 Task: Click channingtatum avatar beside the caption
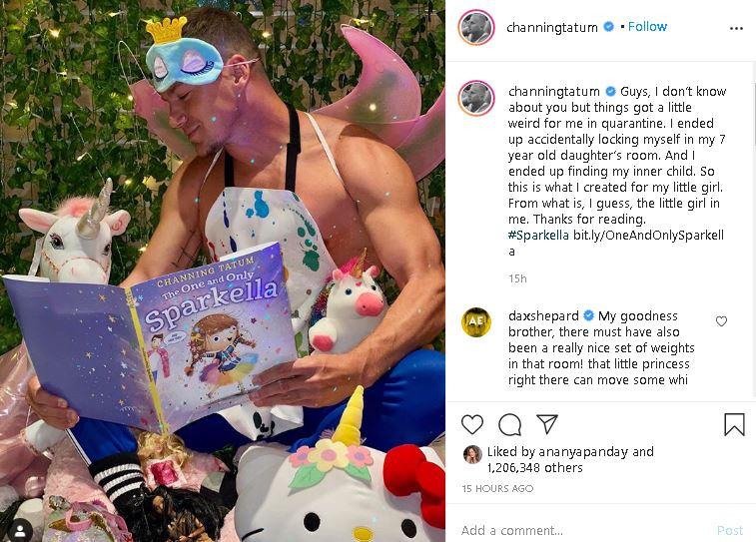point(476,98)
